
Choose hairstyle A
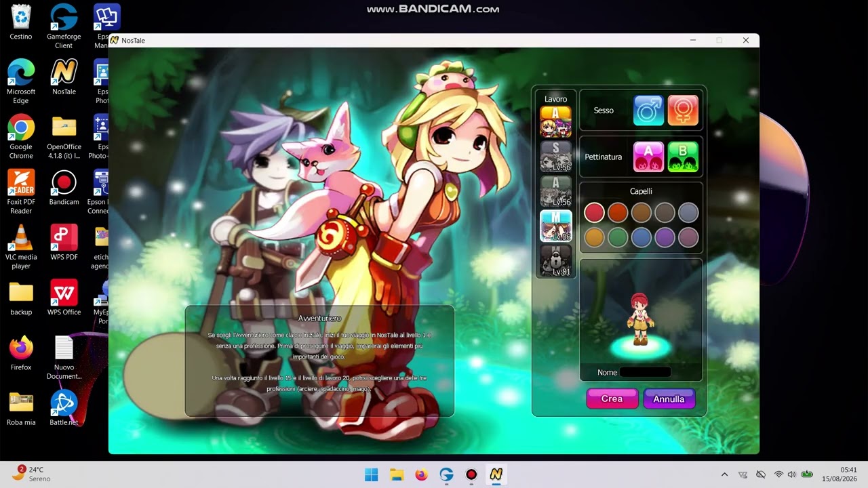point(648,157)
